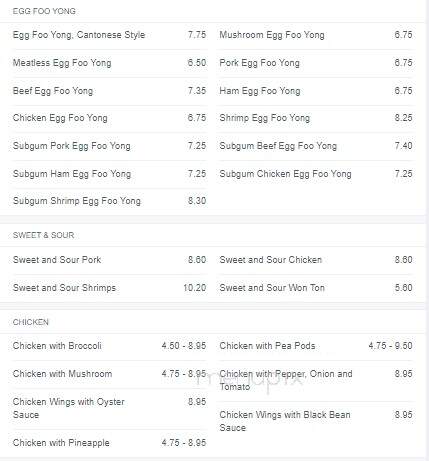Open the EGG FOO YONG section header

coord(44,11)
